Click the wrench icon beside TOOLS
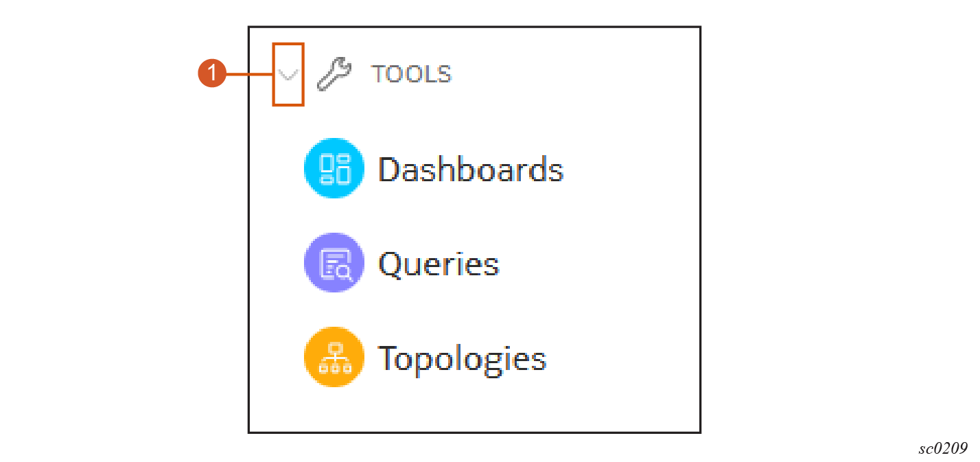The image size is (980, 462). pyautogui.click(x=334, y=74)
